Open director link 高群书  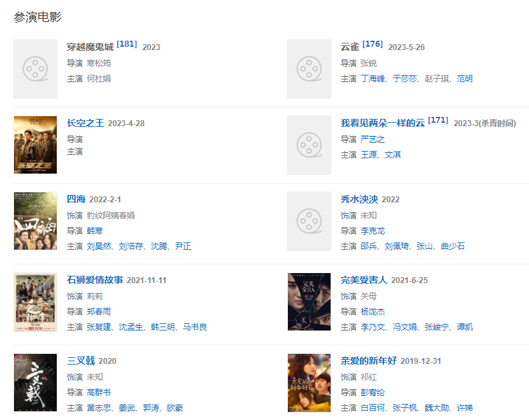coord(99,392)
